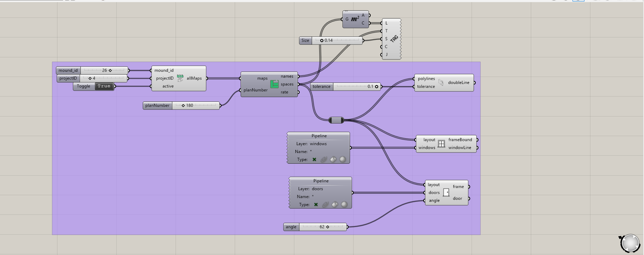Click the planNumber input of maps component
Screen dimensions: 644x255
255,90
